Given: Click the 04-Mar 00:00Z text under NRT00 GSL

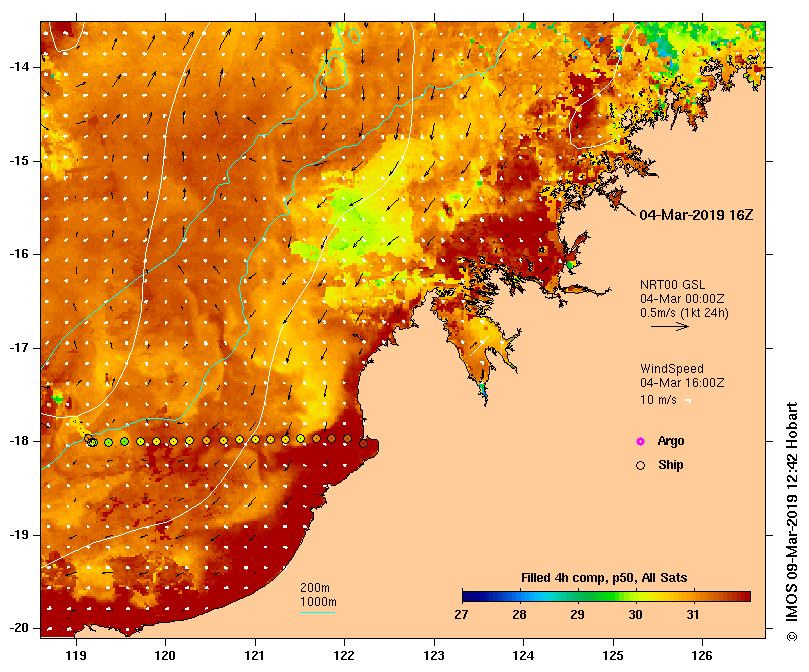Looking at the screenshot, I should point(682,299).
